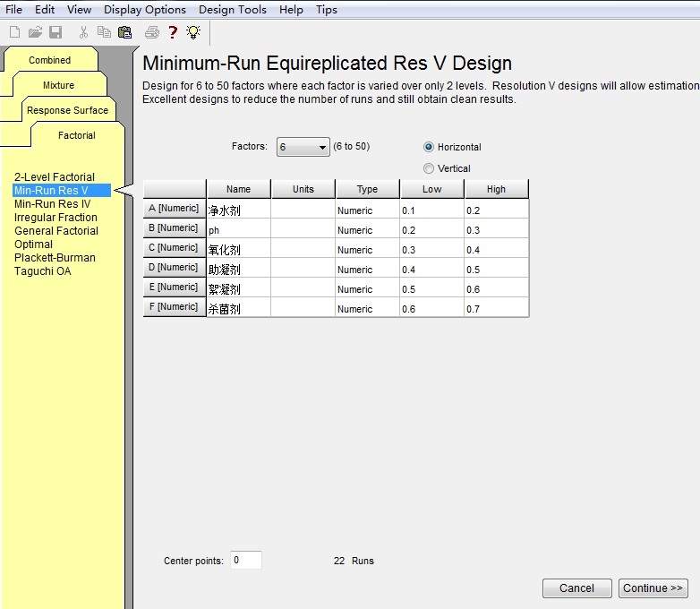Switch to the Mixture tab
This screenshot has height=609, width=700.
58,85
